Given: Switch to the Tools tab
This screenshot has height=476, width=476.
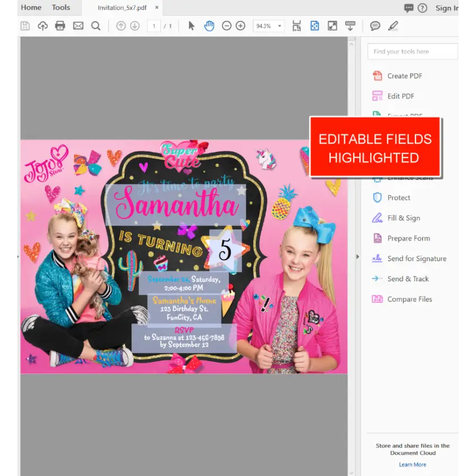Looking at the screenshot, I should pos(61,7).
